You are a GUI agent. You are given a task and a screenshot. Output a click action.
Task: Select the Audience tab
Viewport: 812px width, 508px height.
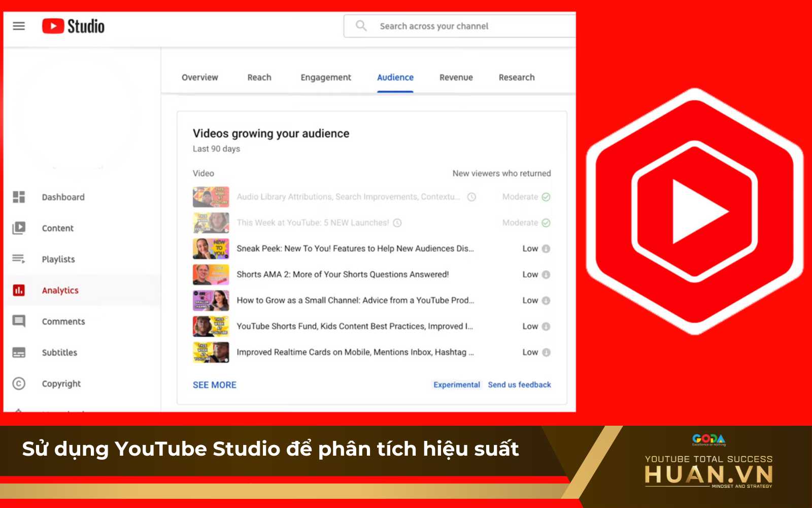[x=395, y=77]
